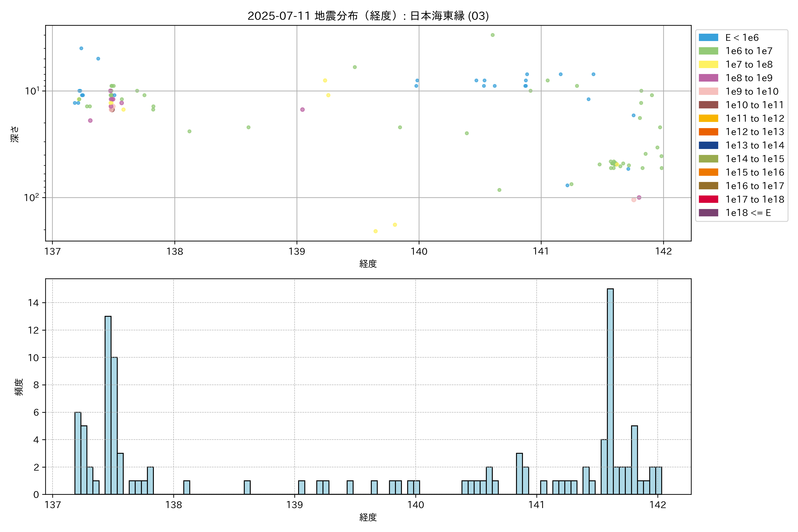Click the topmost green scatter point near 140.6
This screenshot has height=532, width=798.
(x=492, y=35)
